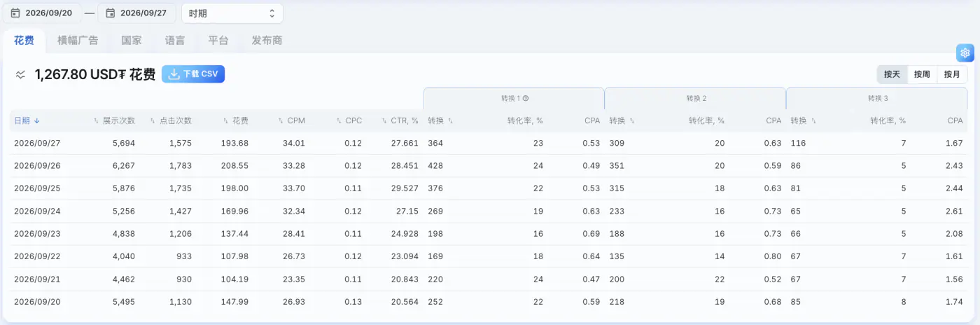Open the 时期 period dropdown
The image size is (980, 325).
pos(232,13)
